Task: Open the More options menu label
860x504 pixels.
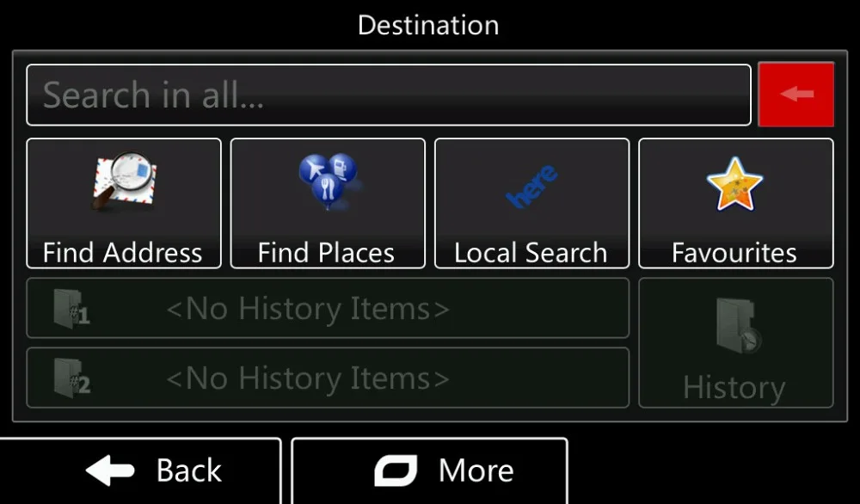Action: pos(476,470)
